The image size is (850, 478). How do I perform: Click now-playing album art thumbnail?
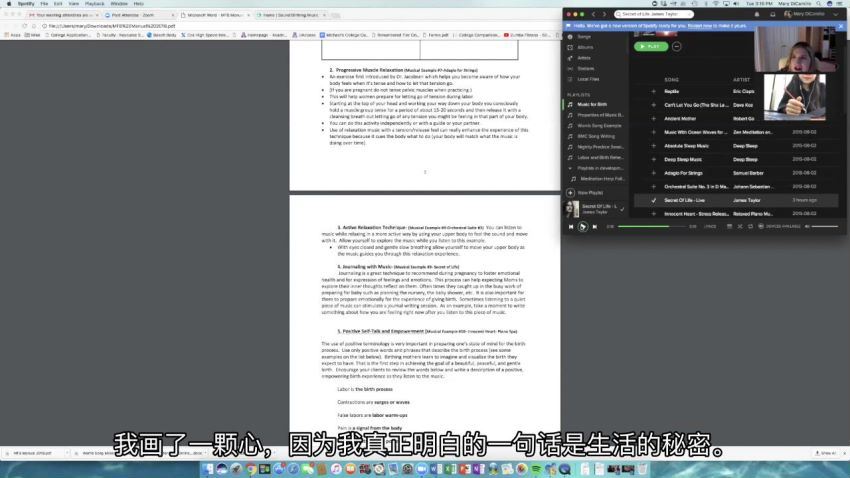[572, 209]
